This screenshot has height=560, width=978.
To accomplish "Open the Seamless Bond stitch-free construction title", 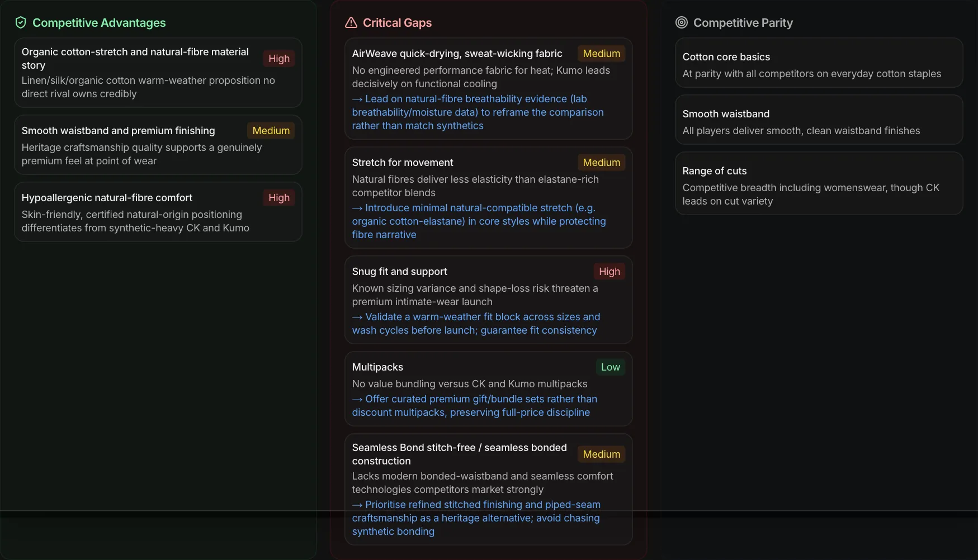I will click(x=460, y=454).
